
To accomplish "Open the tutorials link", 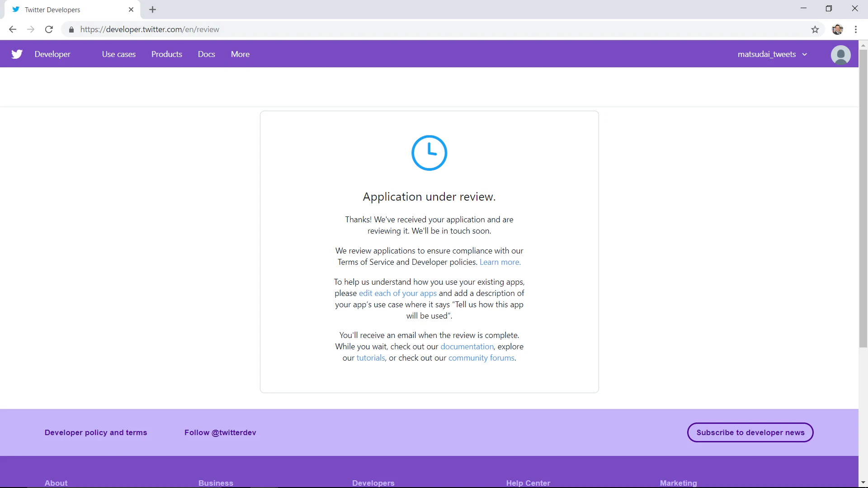I will point(371,358).
